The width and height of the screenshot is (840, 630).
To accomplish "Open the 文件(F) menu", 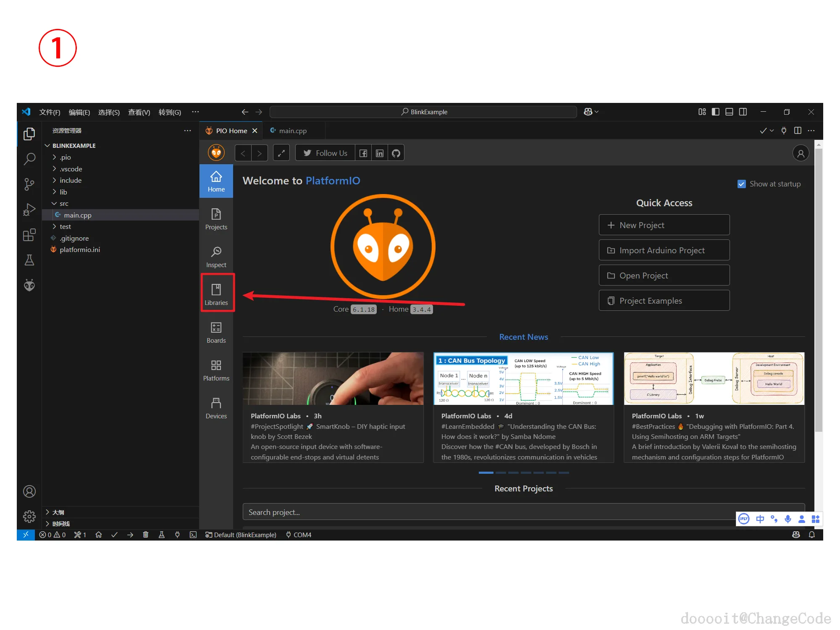I will point(49,112).
